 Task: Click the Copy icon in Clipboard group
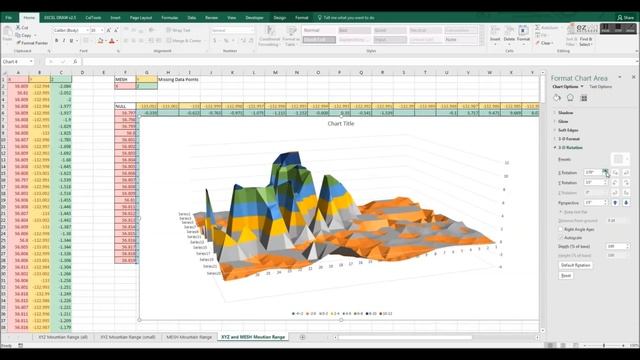18,35
